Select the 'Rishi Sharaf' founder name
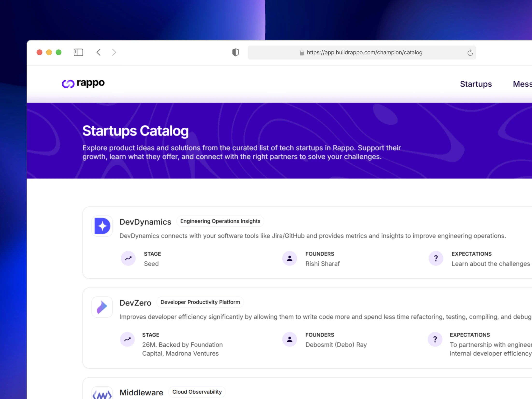532x399 pixels. (x=323, y=264)
